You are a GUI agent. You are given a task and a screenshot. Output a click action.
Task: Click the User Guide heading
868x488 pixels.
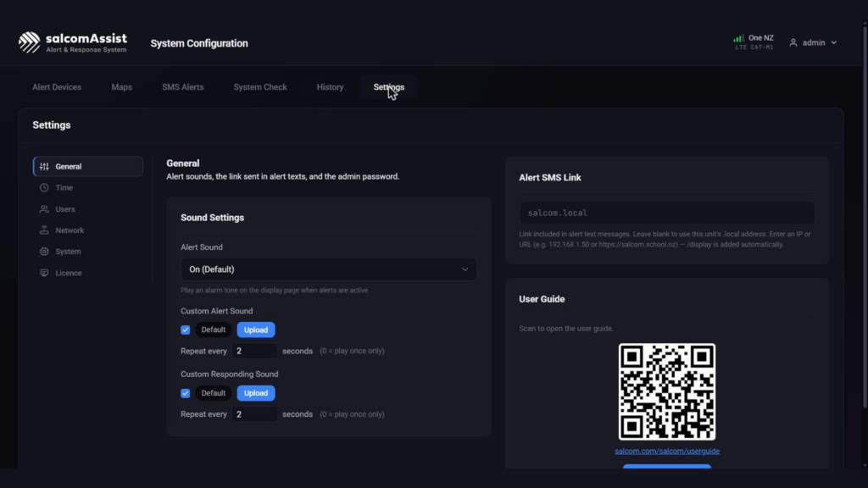[x=542, y=299]
